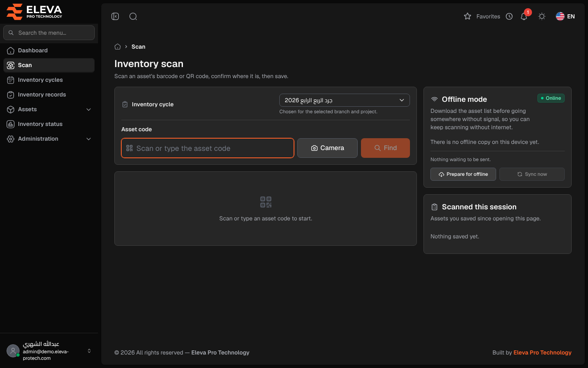588x368 pixels.
Task: Click the 'Nothing saved yet.' text
Action: (455, 236)
